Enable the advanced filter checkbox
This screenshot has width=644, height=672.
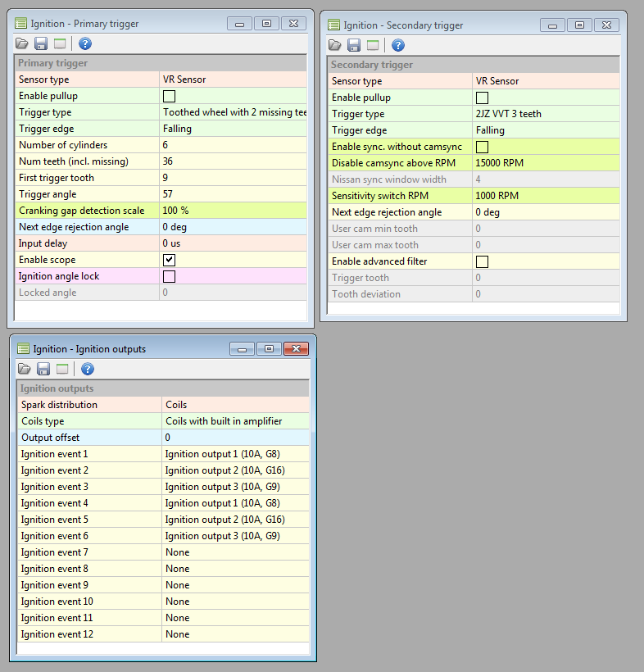coord(482,261)
